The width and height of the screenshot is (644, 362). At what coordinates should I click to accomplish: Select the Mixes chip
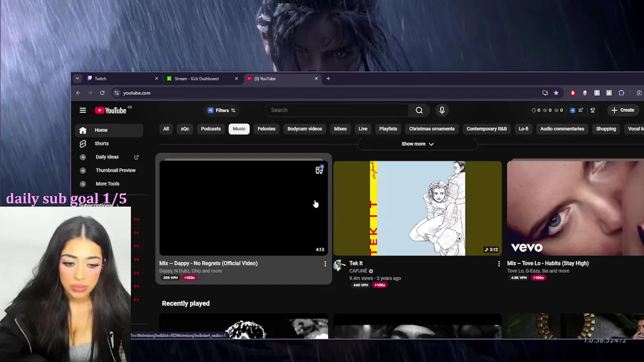[340, 129]
